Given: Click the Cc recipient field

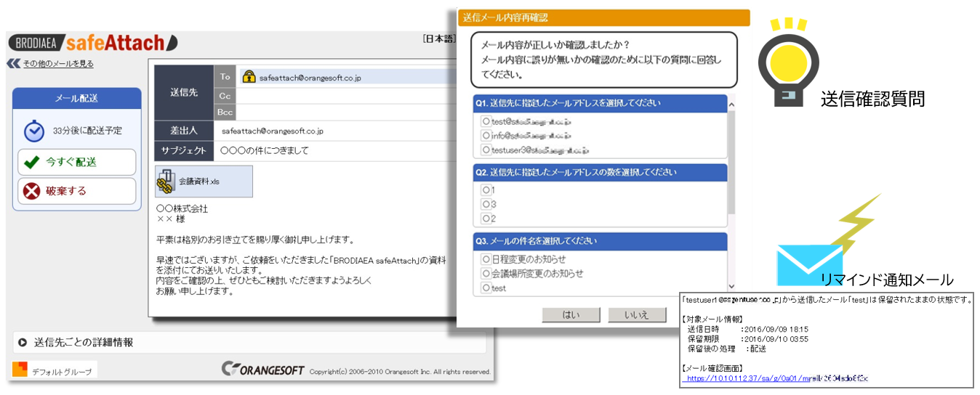Looking at the screenshot, I should tap(346, 94).
